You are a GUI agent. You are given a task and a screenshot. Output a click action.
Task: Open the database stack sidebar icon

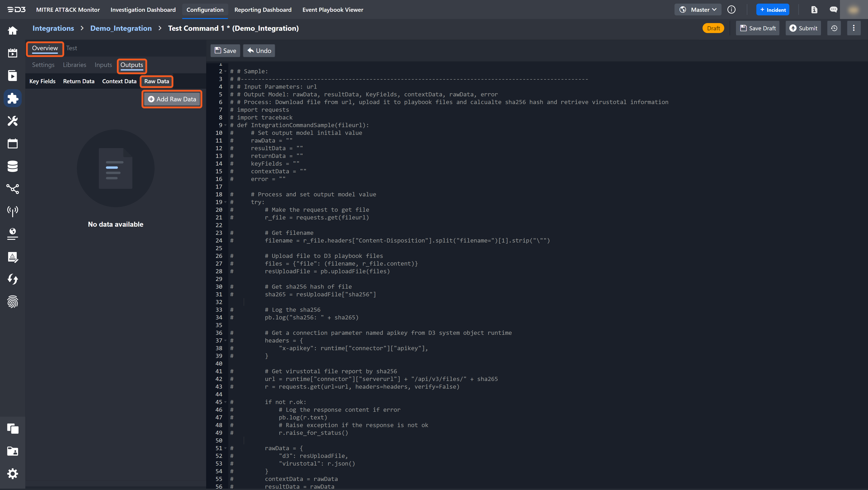click(x=12, y=166)
